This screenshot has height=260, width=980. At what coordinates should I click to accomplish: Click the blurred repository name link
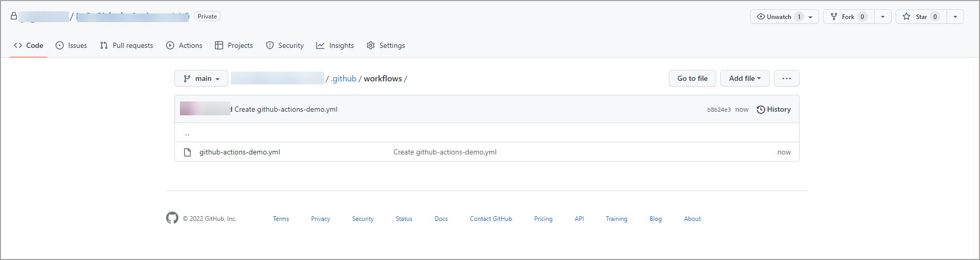click(x=133, y=16)
